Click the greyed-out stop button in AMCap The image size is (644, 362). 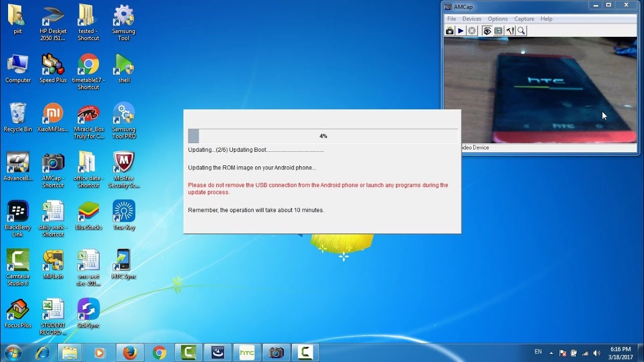point(471,31)
